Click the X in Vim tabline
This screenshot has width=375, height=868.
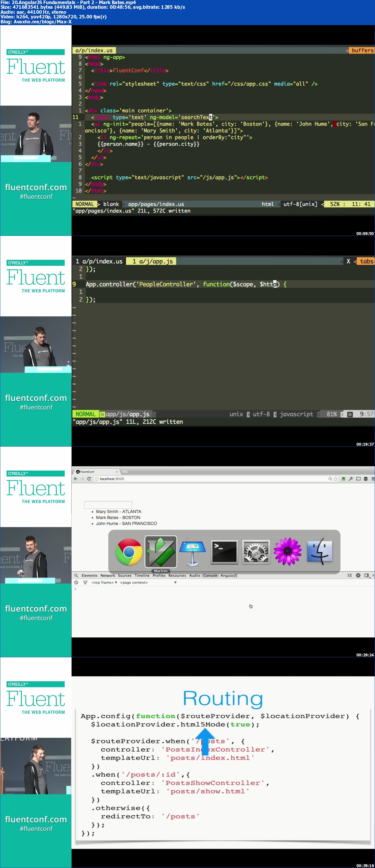tap(348, 261)
